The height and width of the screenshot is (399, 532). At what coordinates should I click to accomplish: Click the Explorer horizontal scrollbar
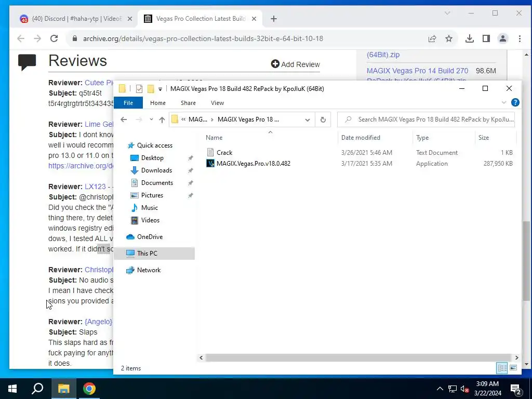[358, 357]
